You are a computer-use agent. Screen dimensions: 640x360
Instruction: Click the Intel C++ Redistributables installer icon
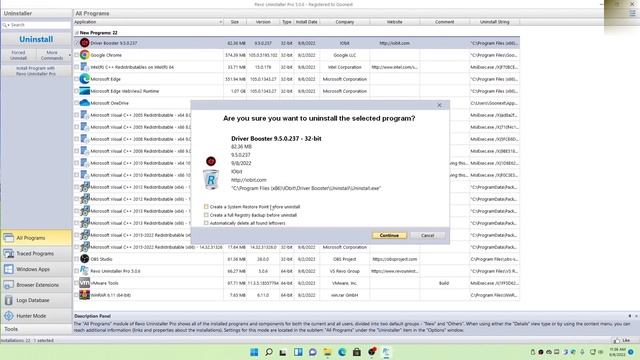pyautogui.click(x=84, y=67)
